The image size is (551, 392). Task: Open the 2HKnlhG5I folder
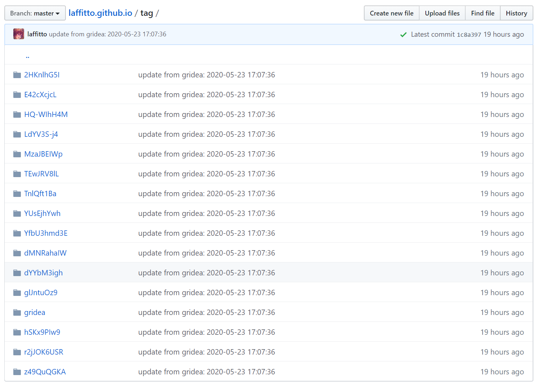(x=42, y=75)
